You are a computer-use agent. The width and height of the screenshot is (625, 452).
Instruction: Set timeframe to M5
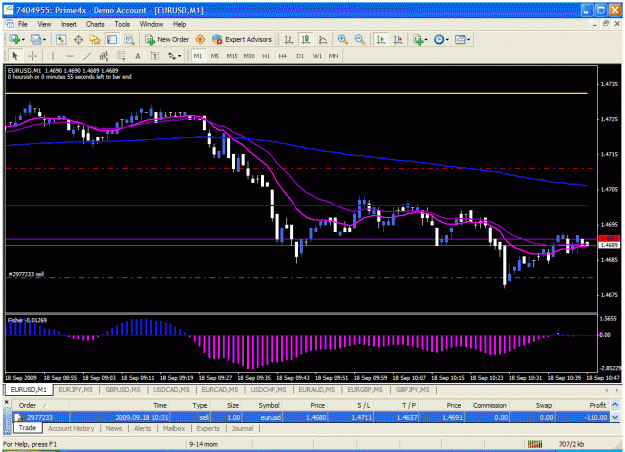(215, 56)
